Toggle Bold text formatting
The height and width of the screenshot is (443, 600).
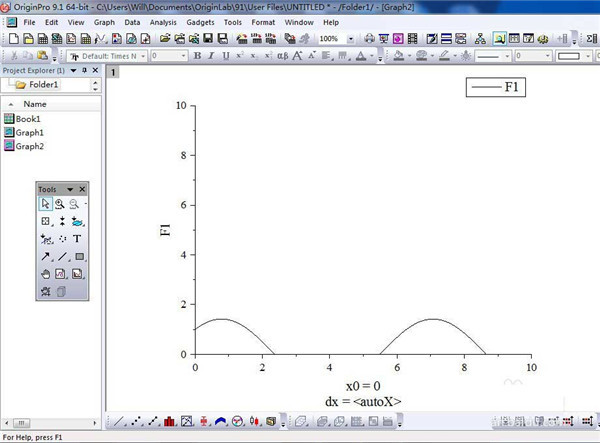point(197,56)
